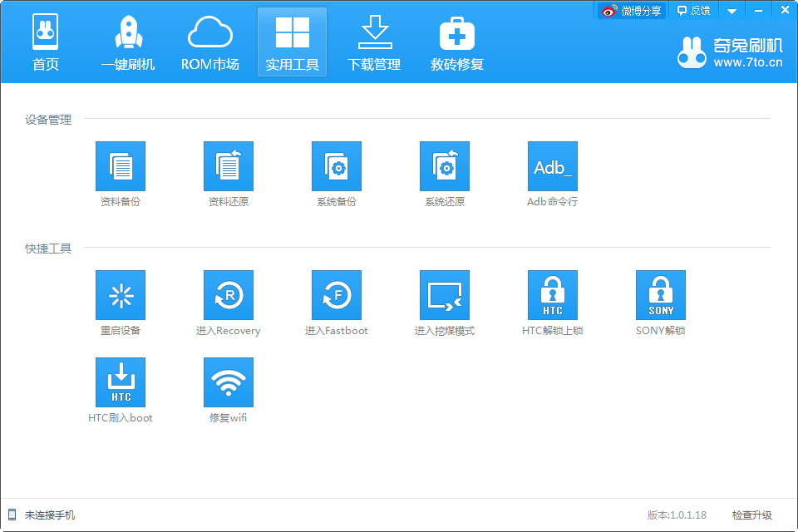The width and height of the screenshot is (798, 532).
Task: Open 系统还原 system restore tool
Action: click(445, 166)
